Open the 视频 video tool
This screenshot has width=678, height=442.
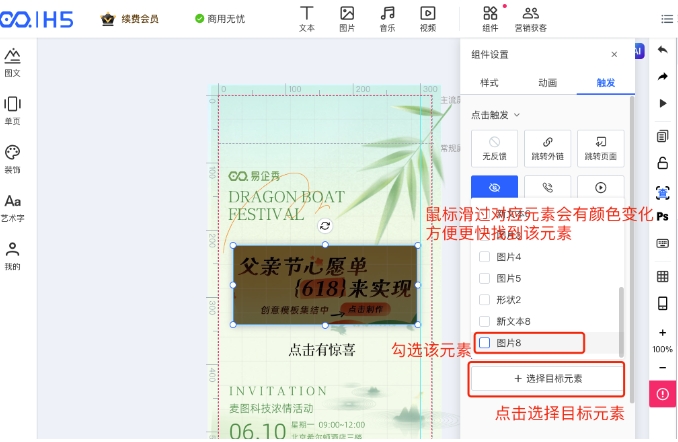point(428,19)
